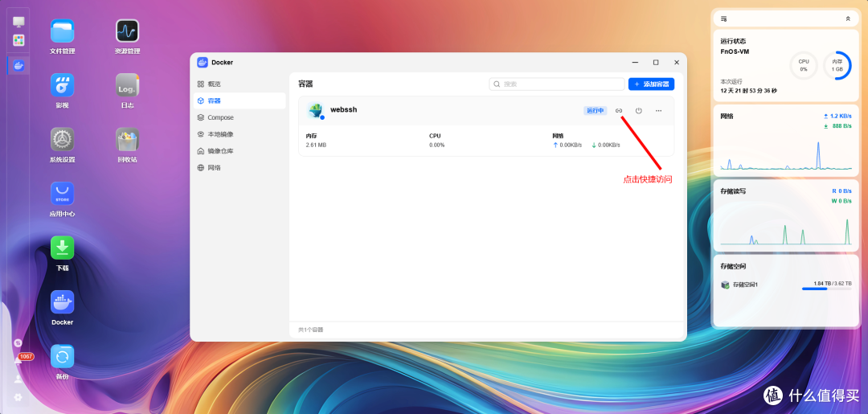Click the 存储读写 graph widget
Image resolution: width=868 pixels, height=414 pixels.
(x=786, y=216)
